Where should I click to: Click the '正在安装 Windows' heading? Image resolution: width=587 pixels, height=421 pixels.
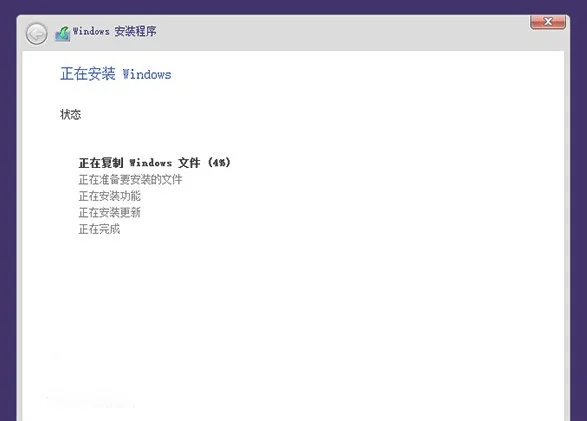point(116,74)
